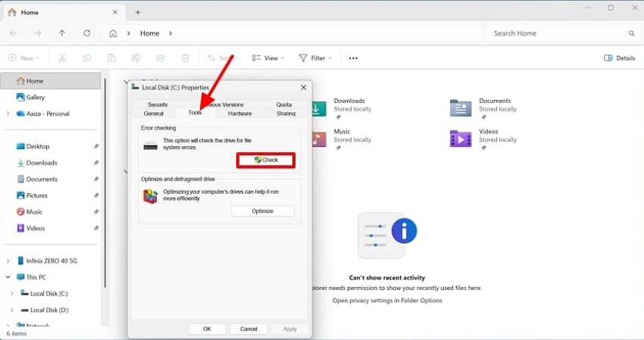Click OK in the Properties dialog

207,329
